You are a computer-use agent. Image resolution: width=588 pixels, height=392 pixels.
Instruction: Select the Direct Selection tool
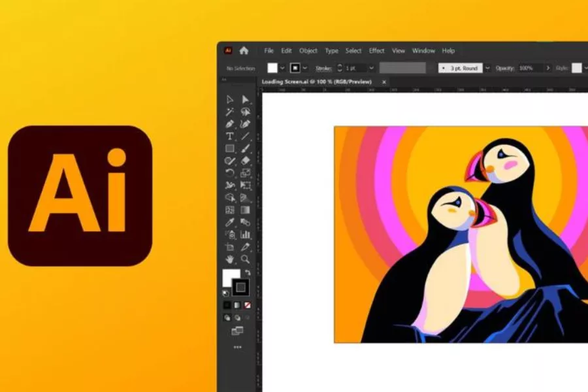pyautogui.click(x=245, y=99)
